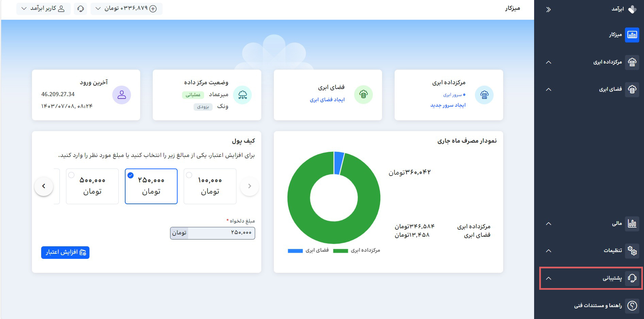Expand the مرکزداده ابری sidebar menu chevron
The width and height of the screenshot is (644, 319).
click(x=548, y=63)
